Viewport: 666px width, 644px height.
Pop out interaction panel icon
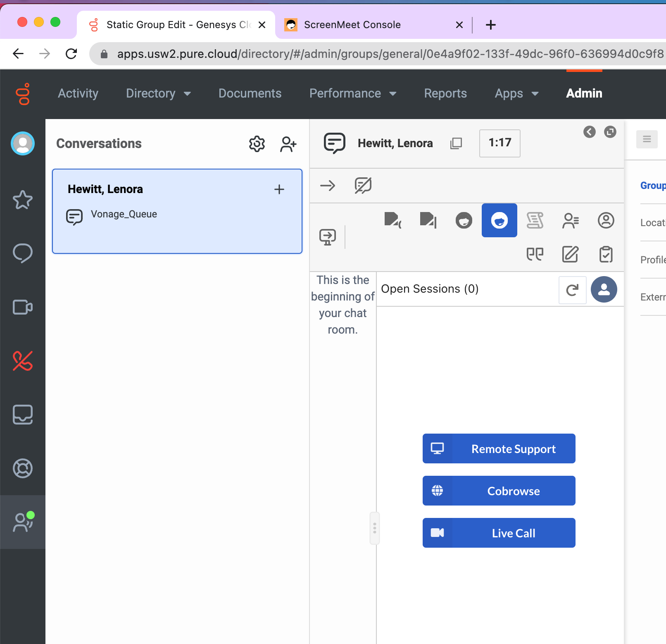pyautogui.click(x=610, y=132)
